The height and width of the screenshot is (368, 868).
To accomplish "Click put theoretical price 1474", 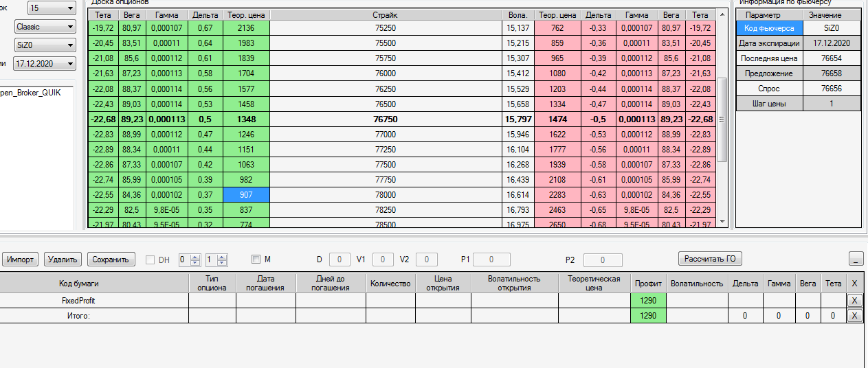I will 557,119.
